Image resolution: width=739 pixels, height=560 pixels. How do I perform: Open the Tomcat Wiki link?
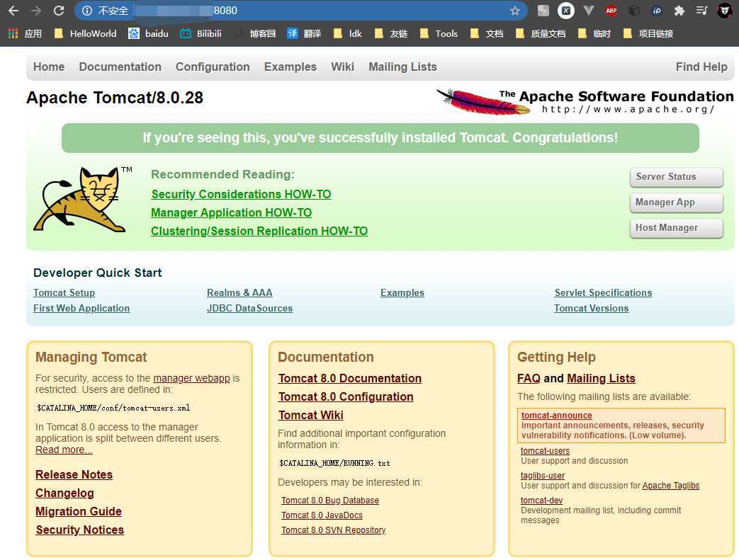(x=311, y=415)
